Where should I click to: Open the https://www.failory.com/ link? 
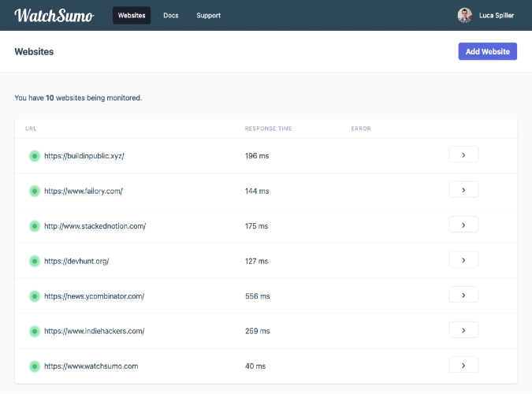(x=84, y=191)
